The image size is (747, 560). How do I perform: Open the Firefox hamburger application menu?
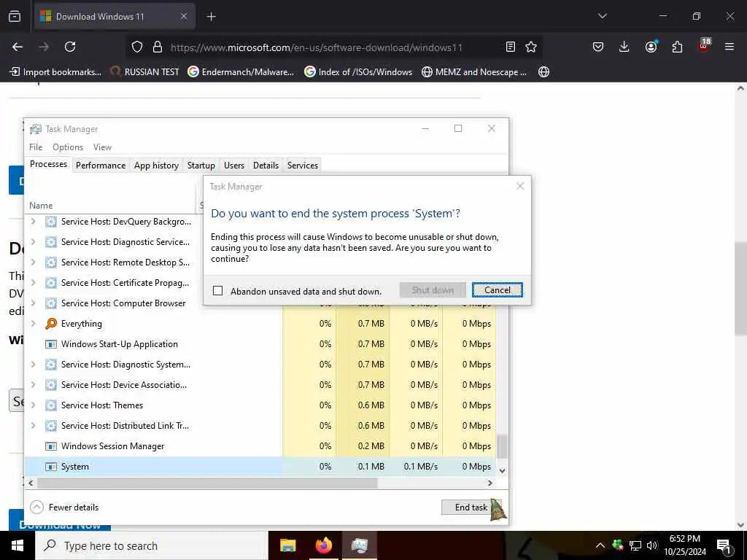729,47
